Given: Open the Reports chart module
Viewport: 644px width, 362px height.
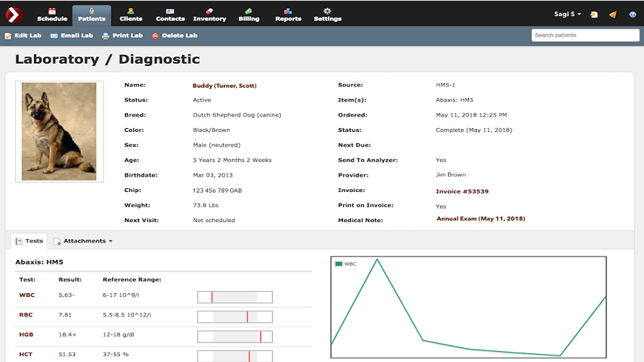Looking at the screenshot, I should (x=288, y=14).
